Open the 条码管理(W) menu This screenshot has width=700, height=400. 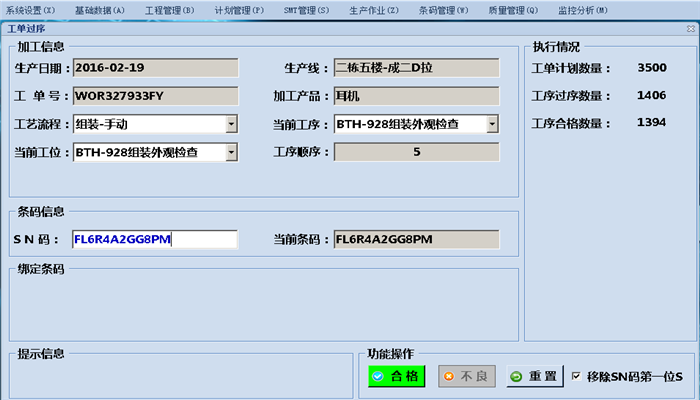pyautogui.click(x=443, y=10)
